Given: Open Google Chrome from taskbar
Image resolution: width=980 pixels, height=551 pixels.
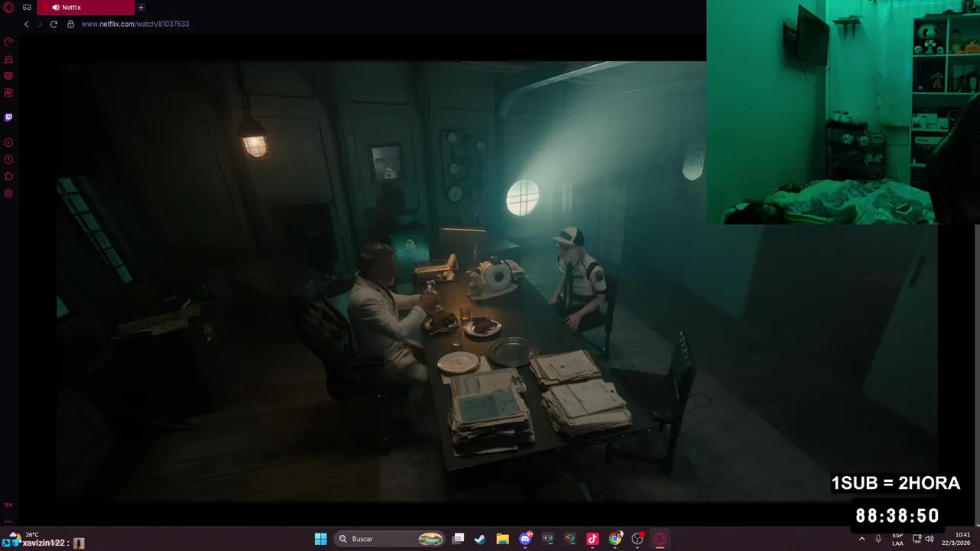Looking at the screenshot, I should click(x=615, y=539).
